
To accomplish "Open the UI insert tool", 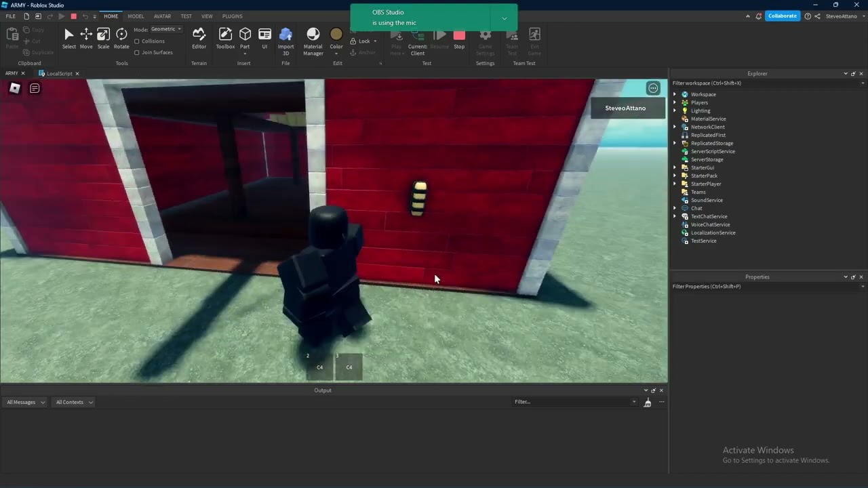I will click(x=264, y=39).
